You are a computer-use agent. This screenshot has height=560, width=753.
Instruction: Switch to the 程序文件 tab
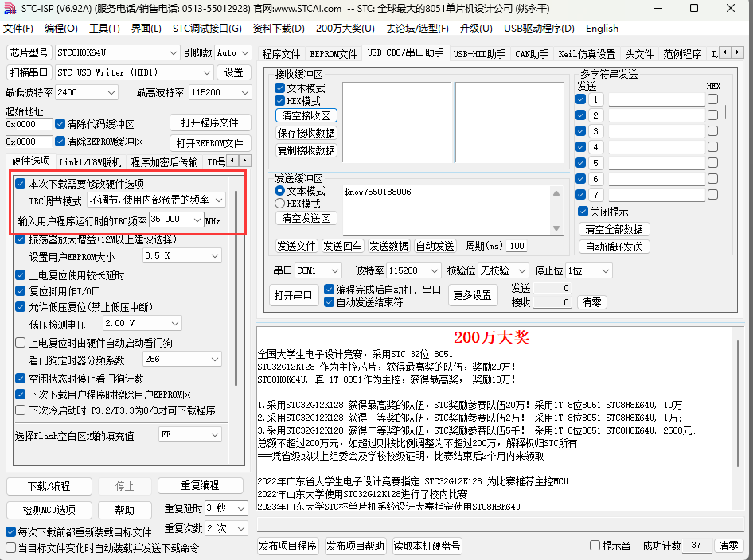(x=281, y=54)
